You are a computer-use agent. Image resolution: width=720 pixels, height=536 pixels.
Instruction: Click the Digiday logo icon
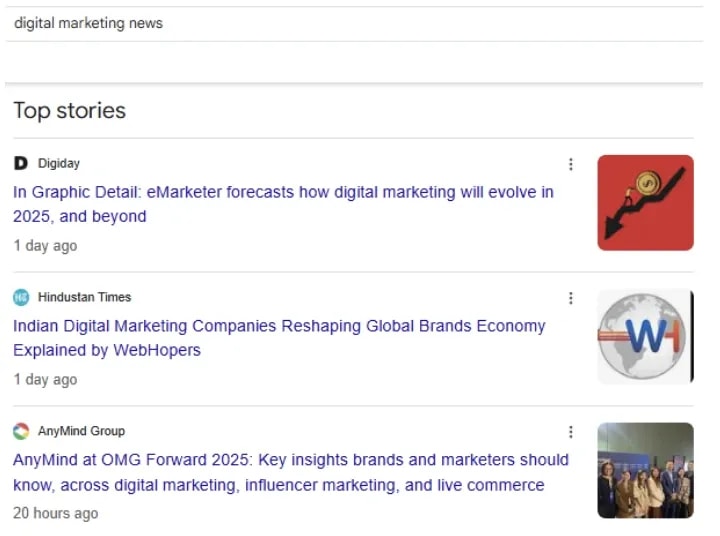pos(21,163)
